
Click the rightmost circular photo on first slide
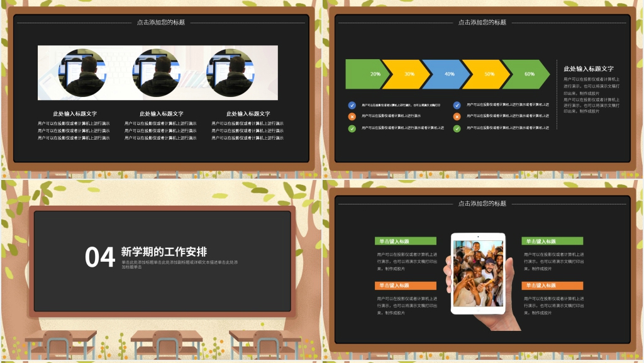[x=230, y=72]
